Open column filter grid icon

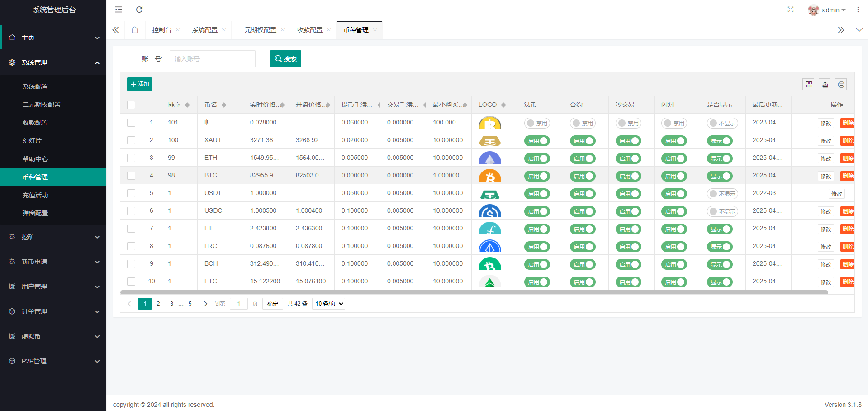[809, 84]
